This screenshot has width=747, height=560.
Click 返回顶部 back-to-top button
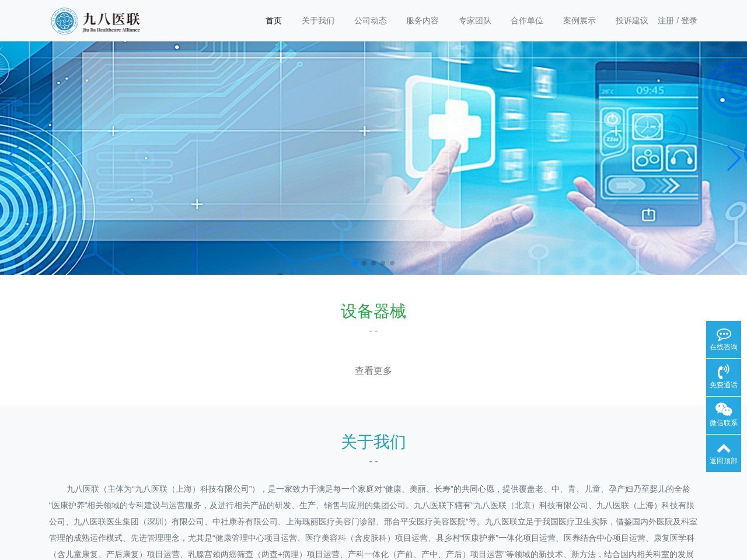click(724, 453)
